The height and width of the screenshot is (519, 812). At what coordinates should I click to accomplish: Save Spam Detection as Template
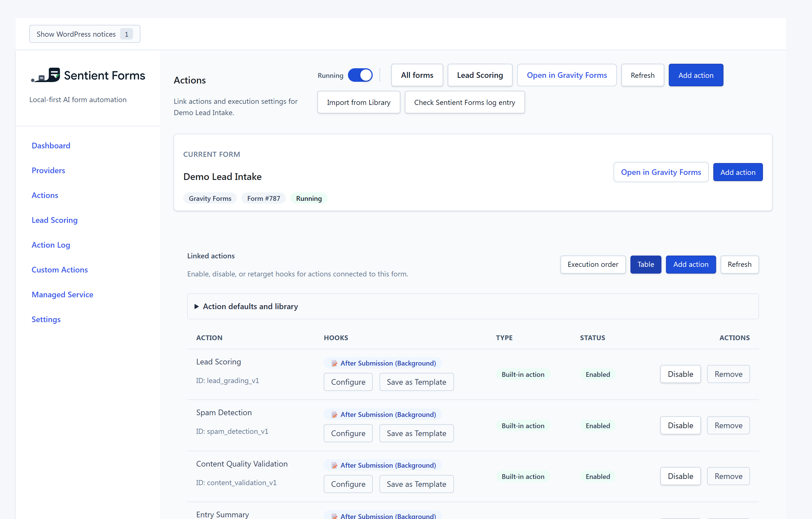(416, 433)
